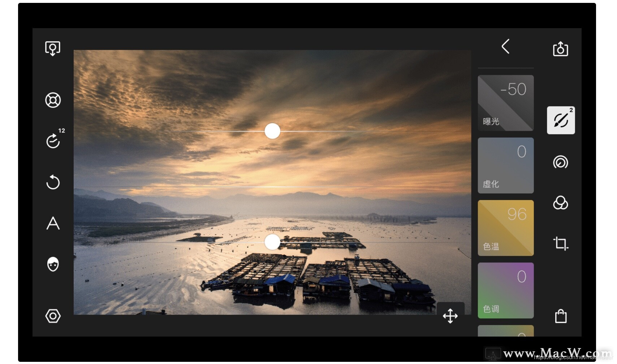Open the hexagon settings icon
617x364 pixels.
[x=53, y=316]
